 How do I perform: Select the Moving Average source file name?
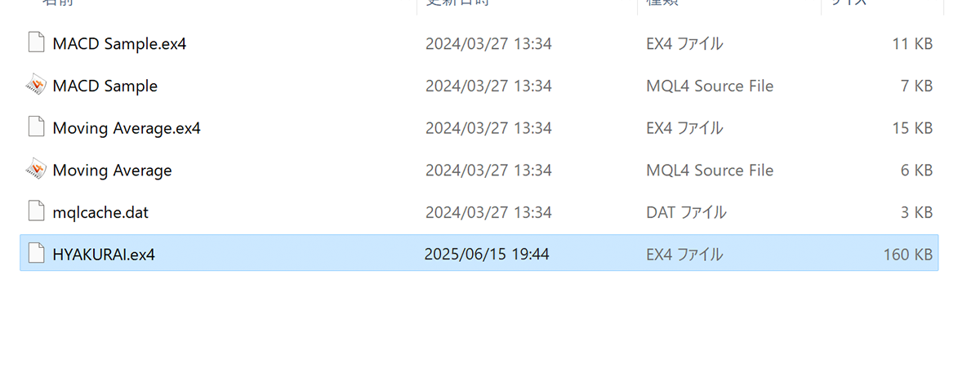coord(112,171)
